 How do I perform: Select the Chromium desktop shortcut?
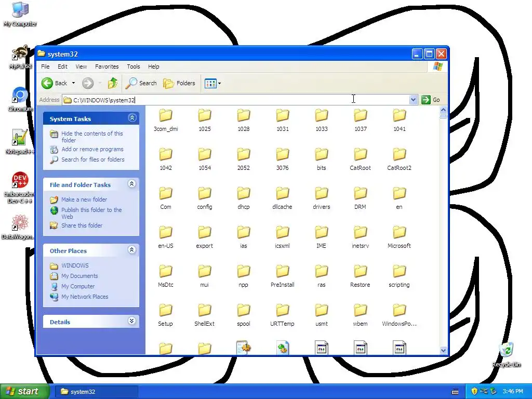[20, 99]
